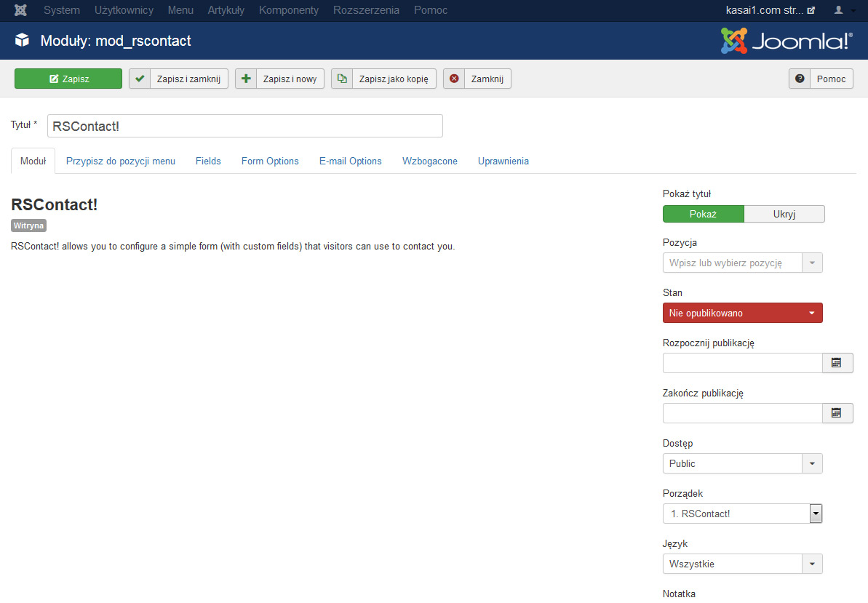Click the Zakończ publikację date field
The width and height of the screenshot is (868, 603).
(742, 413)
